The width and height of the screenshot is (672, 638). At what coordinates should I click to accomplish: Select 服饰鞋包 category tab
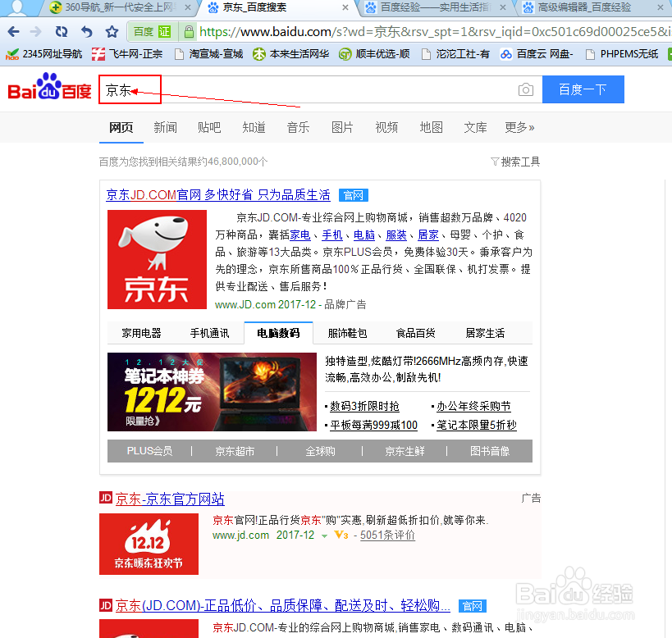click(348, 333)
